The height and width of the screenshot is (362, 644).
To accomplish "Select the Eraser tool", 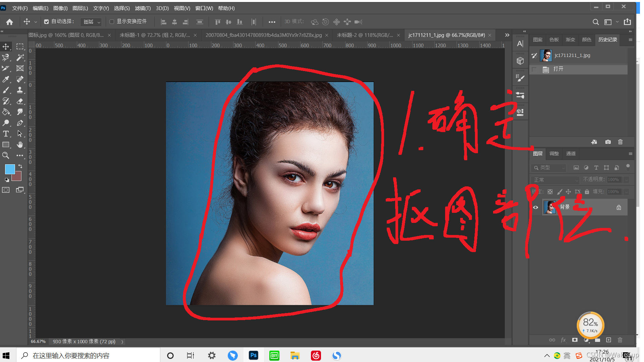I will [x=20, y=101].
